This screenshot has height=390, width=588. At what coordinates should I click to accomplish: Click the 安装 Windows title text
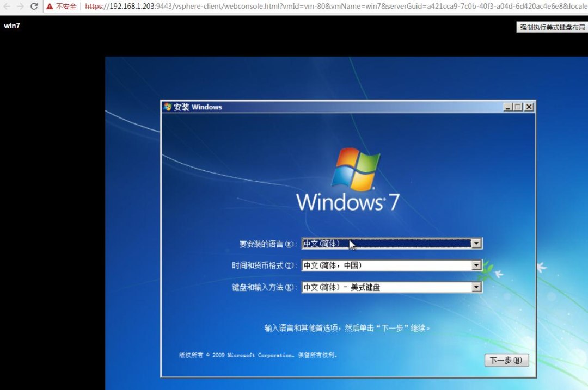tap(198, 107)
